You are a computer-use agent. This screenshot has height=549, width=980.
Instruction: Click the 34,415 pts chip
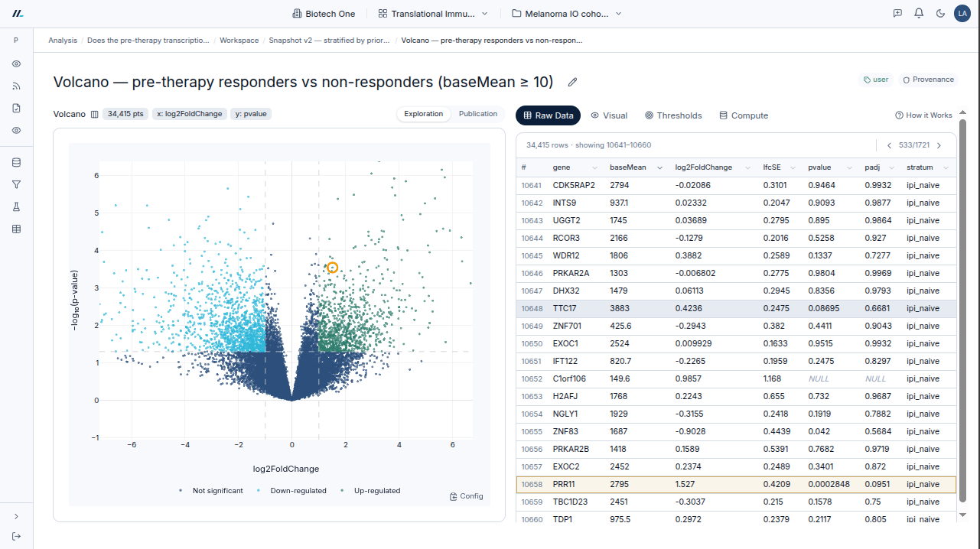click(x=125, y=114)
